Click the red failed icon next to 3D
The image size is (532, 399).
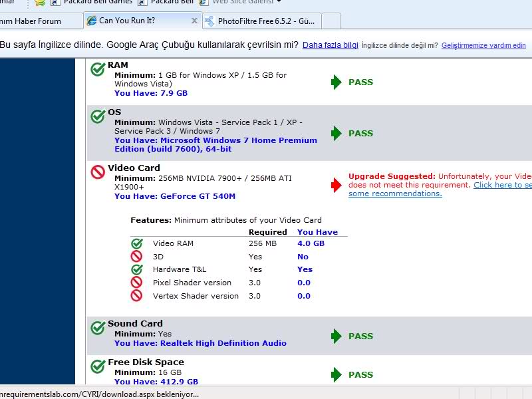pos(137,257)
